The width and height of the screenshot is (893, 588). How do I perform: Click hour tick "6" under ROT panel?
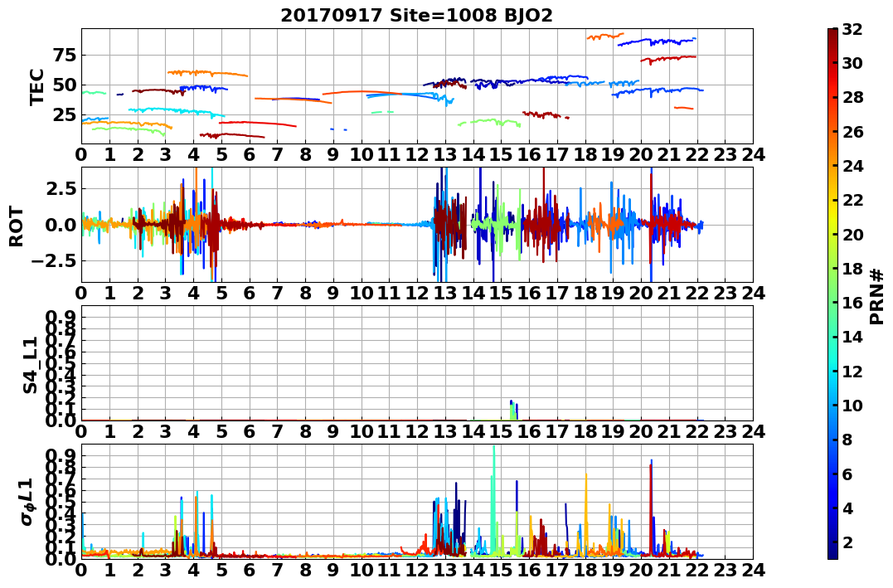[x=250, y=293]
